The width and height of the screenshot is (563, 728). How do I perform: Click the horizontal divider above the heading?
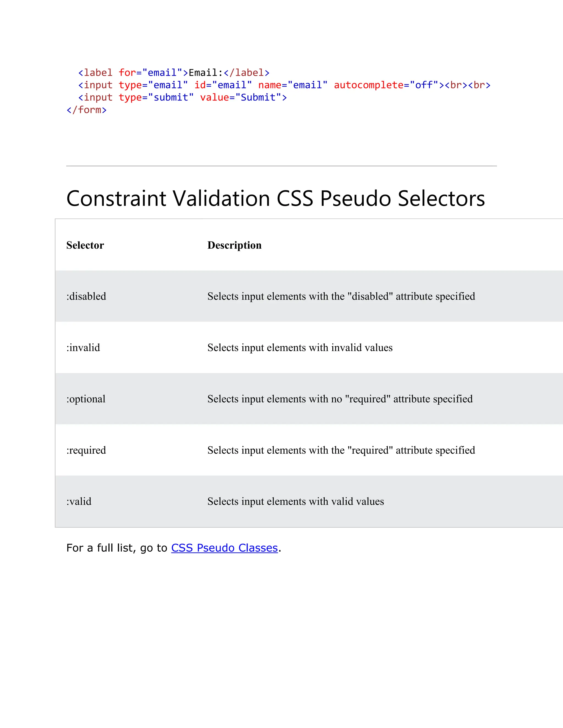(x=281, y=166)
